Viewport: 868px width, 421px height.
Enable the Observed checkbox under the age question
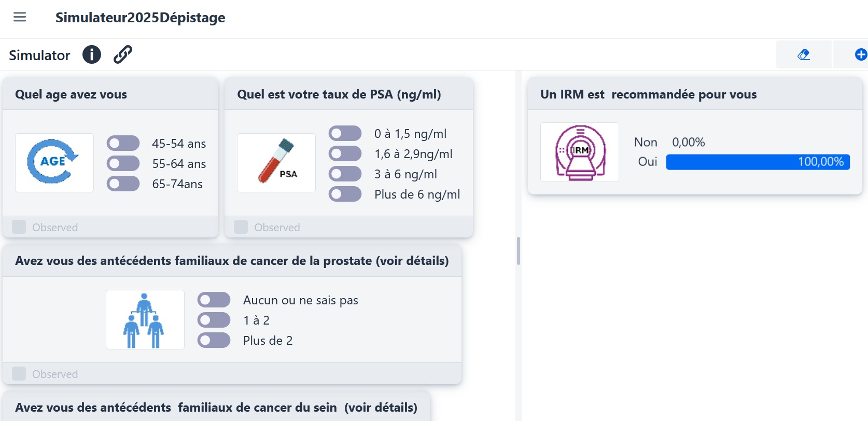[x=19, y=227]
